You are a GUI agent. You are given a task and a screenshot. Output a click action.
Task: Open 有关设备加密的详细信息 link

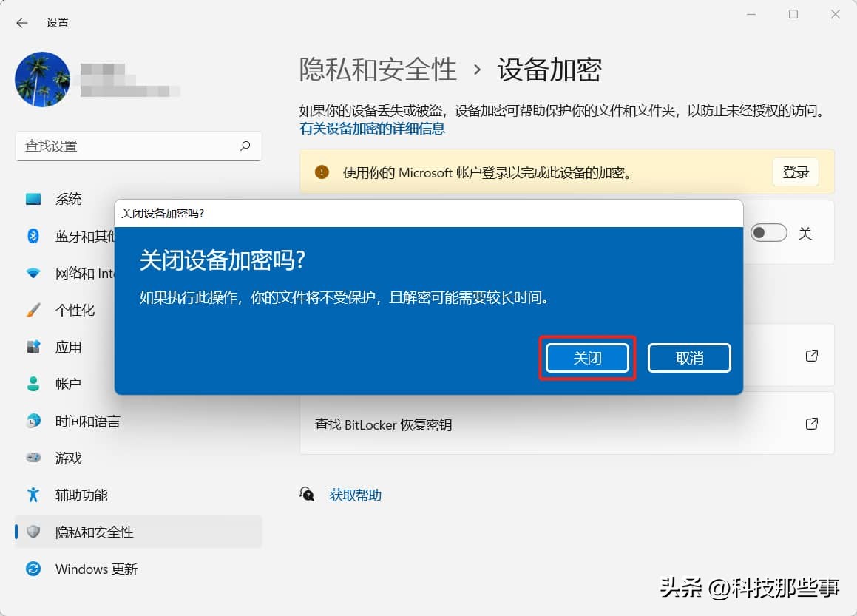pyautogui.click(x=372, y=128)
